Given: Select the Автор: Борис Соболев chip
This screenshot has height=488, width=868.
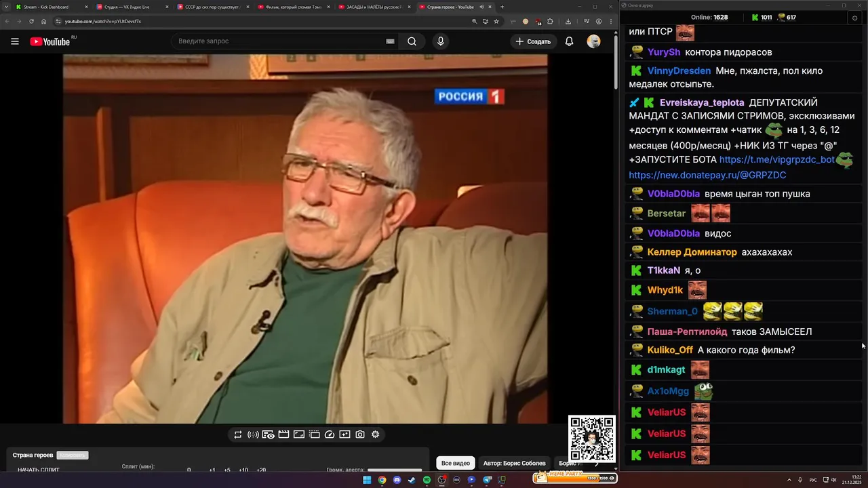Looking at the screenshot, I should pos(514,463).
